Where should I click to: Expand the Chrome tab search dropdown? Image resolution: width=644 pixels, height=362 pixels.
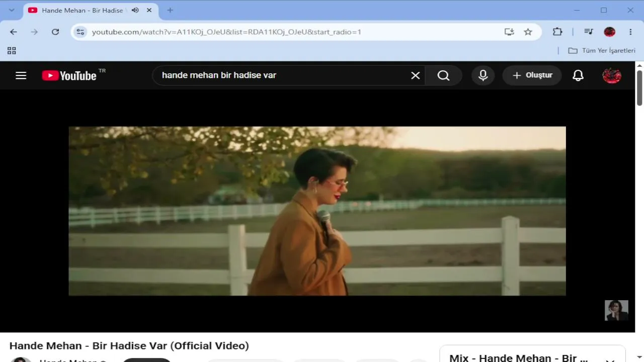12,10
